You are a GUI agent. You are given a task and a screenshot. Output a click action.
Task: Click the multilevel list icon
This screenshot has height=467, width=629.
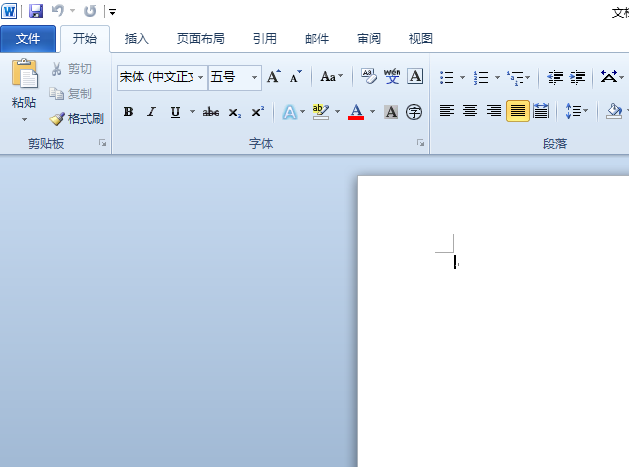[515, 77]
